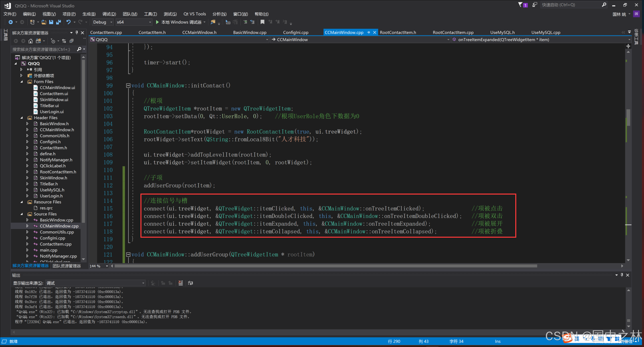Open the 调试(D) menu

[109, 14]
